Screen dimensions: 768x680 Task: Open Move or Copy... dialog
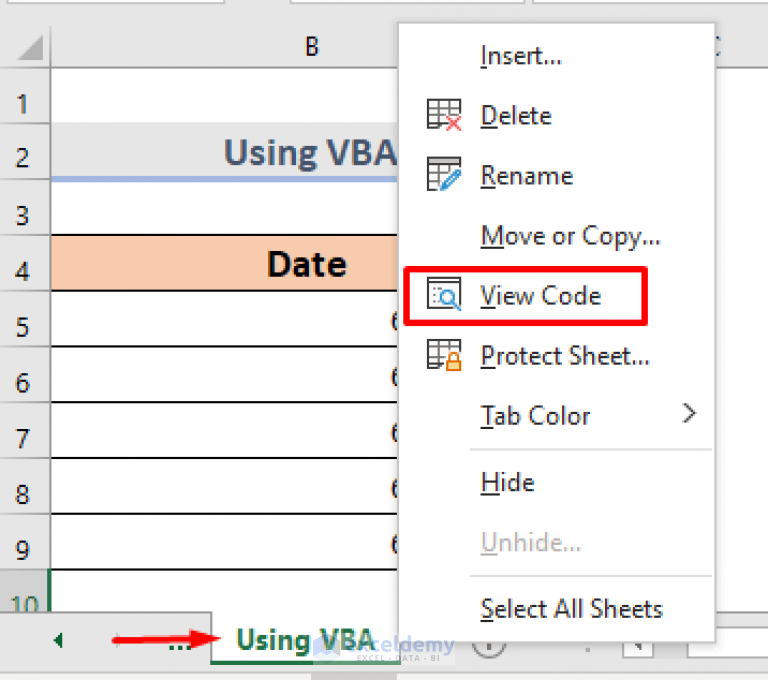556,236
